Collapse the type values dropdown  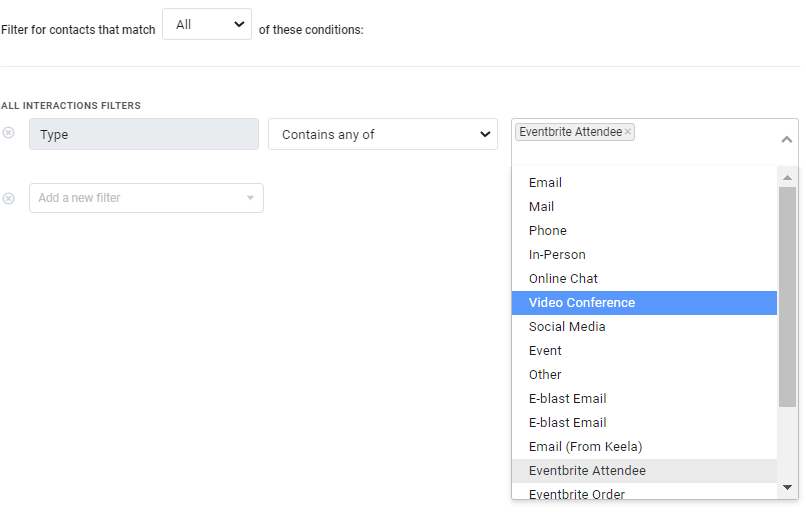pyautogui.click(x=786, y=139)
